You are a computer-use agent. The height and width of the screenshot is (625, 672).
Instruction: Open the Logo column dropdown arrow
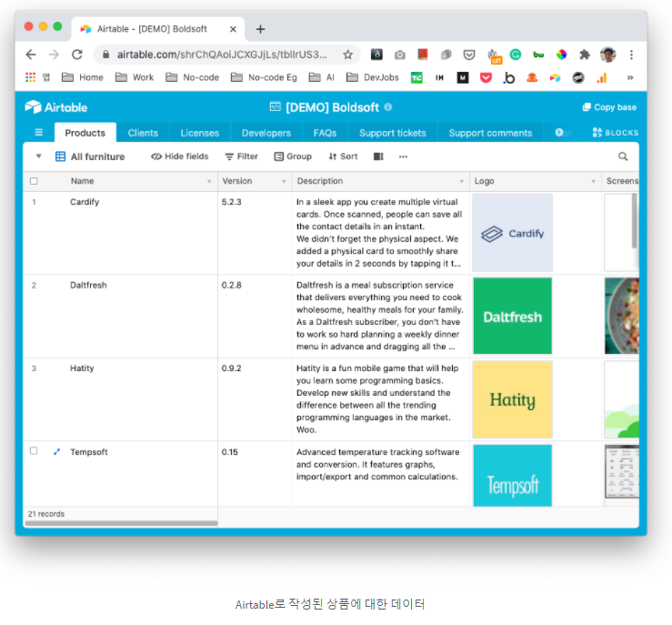[594, 181]
